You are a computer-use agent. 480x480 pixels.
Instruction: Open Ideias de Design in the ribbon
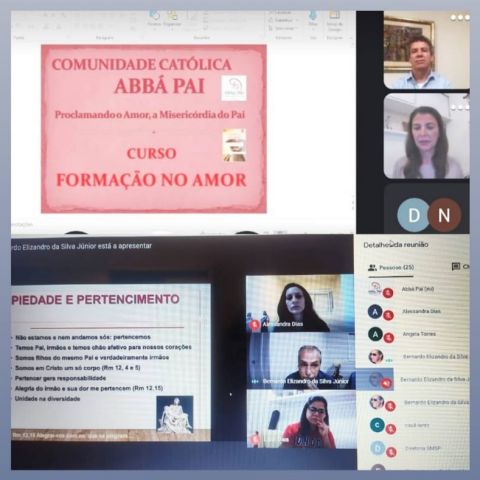click(334, 21)
